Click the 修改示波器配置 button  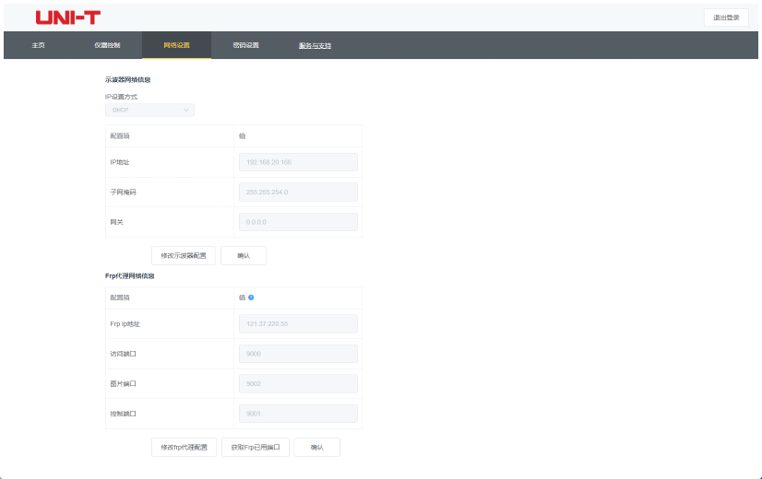point(183,256)
